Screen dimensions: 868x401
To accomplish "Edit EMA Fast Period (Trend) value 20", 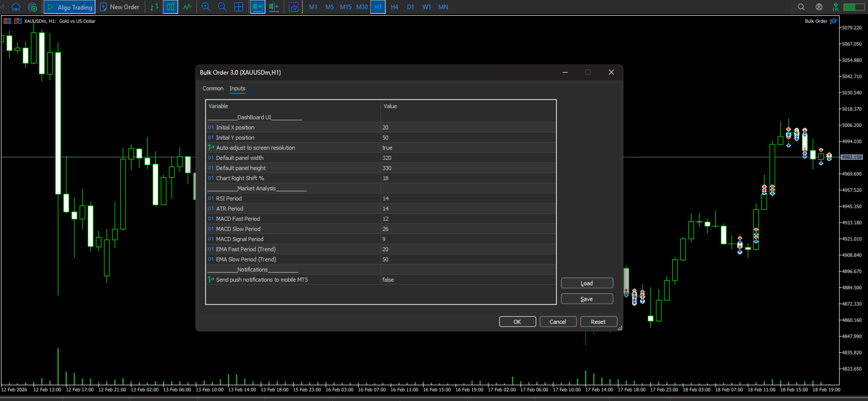I will (x=468, y=249).
